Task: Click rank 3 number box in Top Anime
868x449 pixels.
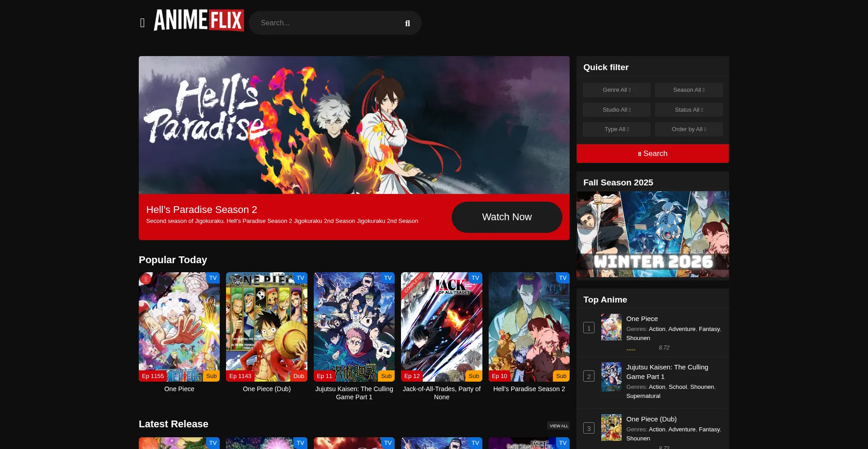Action: [x=589, y=428]
